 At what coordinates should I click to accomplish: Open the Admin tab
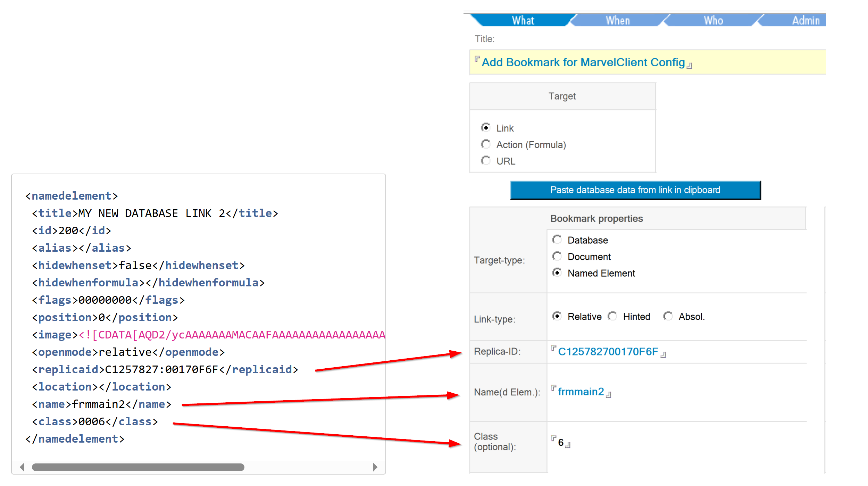806,20
